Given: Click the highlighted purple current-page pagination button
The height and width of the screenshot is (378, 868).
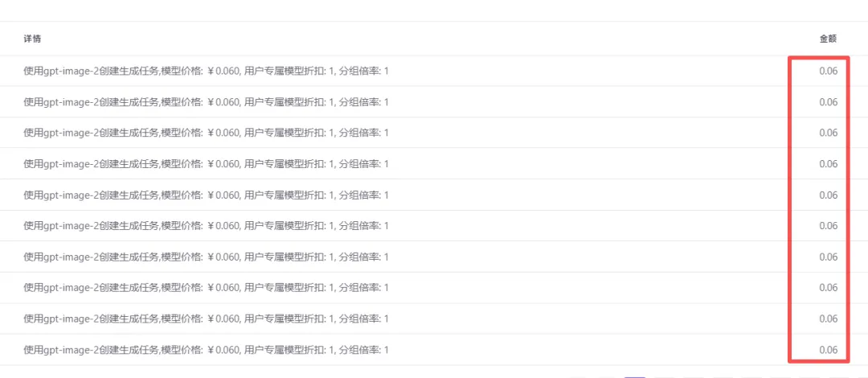Looking at the screenshot, I should coord(634,377).
